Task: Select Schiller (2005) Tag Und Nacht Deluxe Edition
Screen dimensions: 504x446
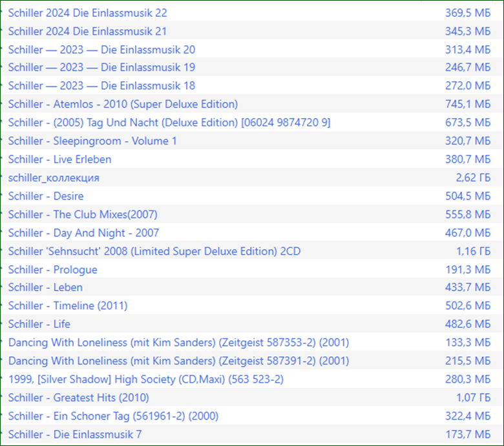Action: point(169,123)
